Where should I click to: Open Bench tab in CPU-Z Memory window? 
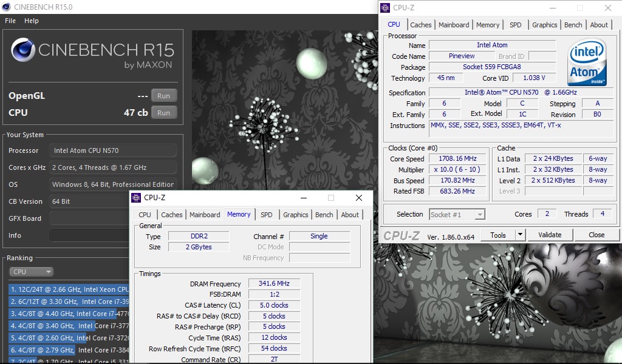[x=324, y=215]
